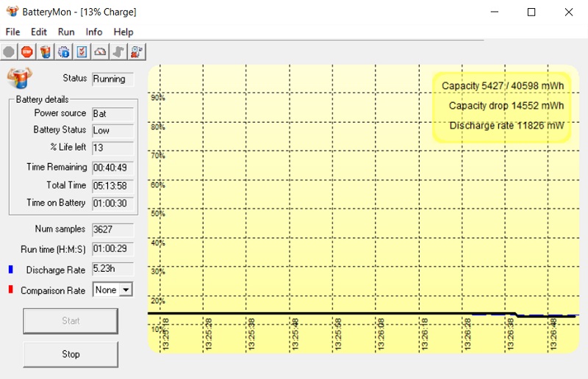Screen dimensions: 588x379
Task: Click the grey octagon start toolbar icon
Action: [9, 51]
